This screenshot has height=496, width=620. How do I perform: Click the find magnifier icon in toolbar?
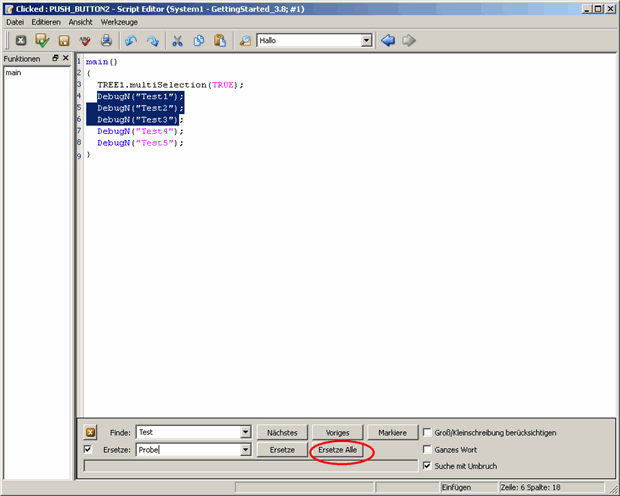[245, 40]
